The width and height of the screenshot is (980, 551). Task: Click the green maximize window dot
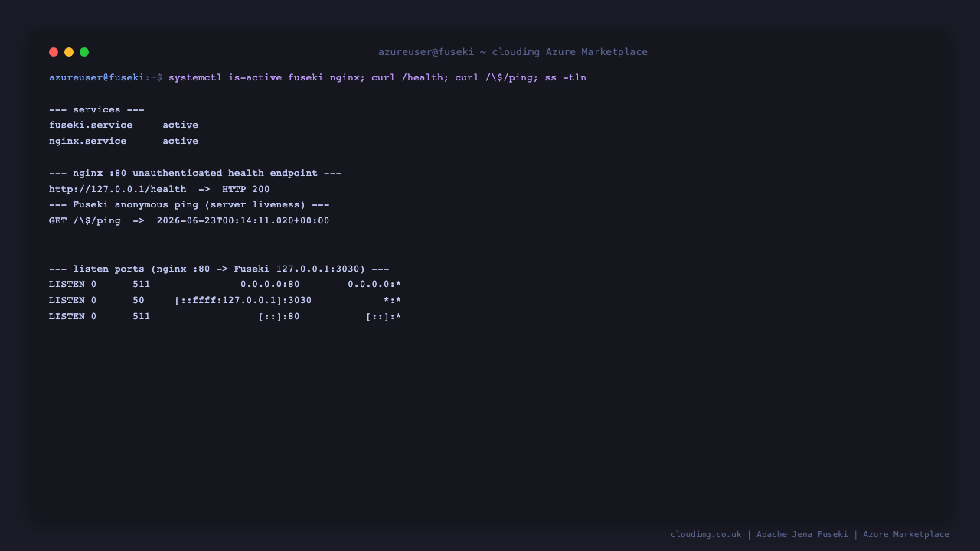pyautogui.click(x=84, y=52)
